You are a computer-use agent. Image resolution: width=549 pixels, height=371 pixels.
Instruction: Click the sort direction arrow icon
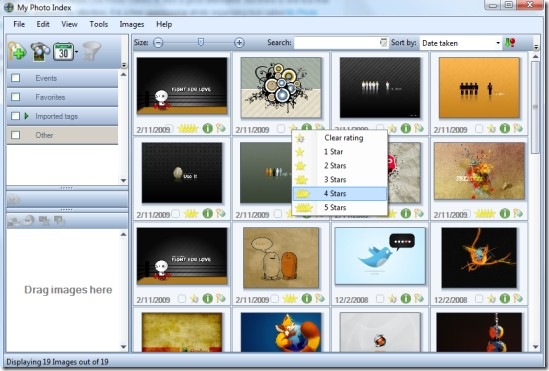[x=510, y=43]
